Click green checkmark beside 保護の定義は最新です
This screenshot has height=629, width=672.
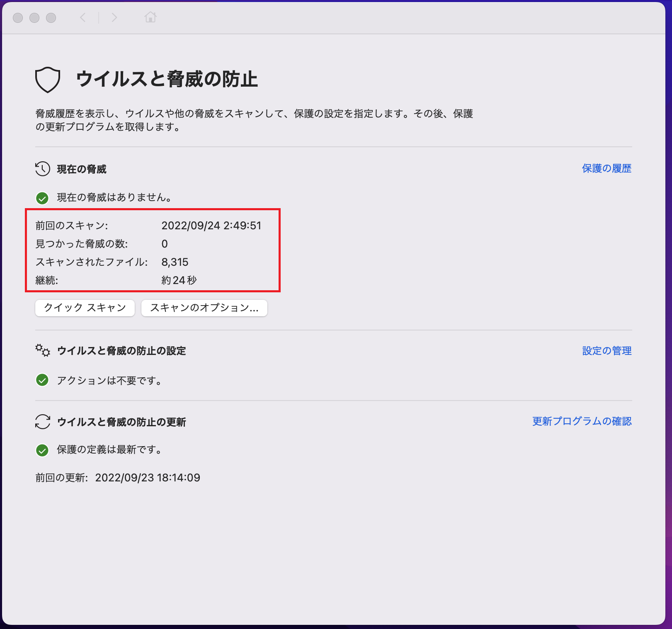click(x=42, y=450)
